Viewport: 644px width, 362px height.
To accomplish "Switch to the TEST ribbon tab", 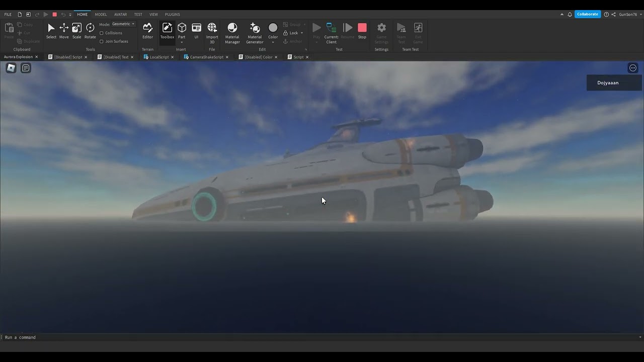I will coord(138,15).
